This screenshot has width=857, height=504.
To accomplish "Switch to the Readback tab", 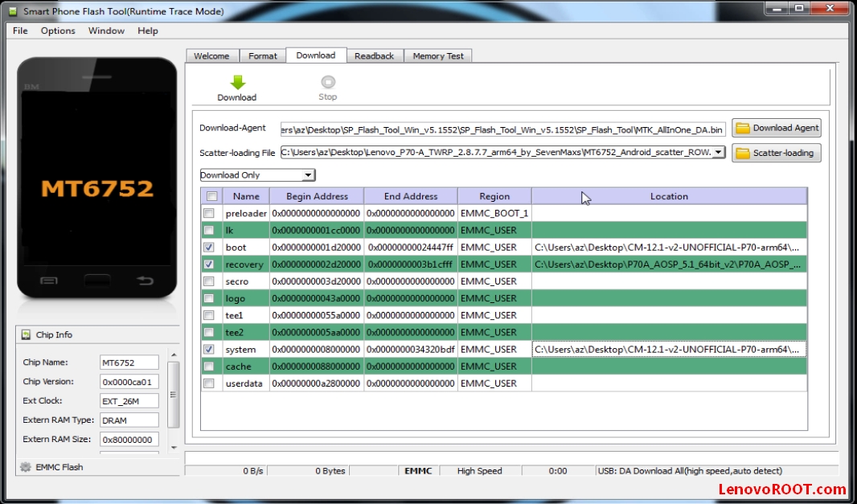I will coord(375,55).
